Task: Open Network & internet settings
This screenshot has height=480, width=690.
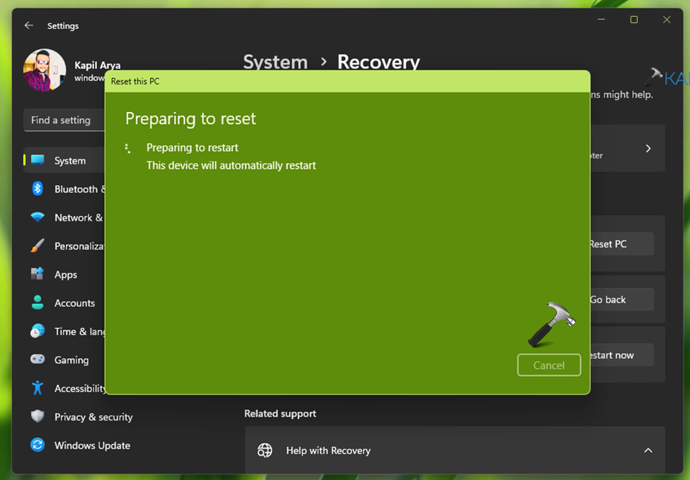Action: pos(65,217)
